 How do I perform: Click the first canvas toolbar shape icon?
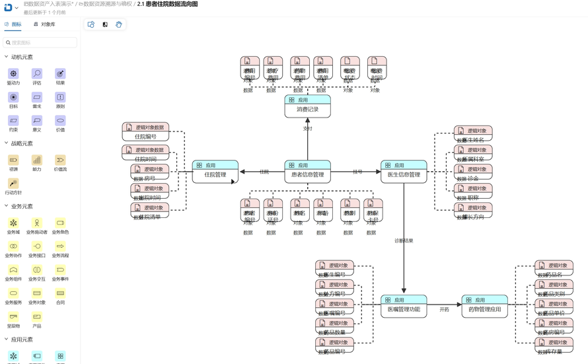[x=91, y=24]
